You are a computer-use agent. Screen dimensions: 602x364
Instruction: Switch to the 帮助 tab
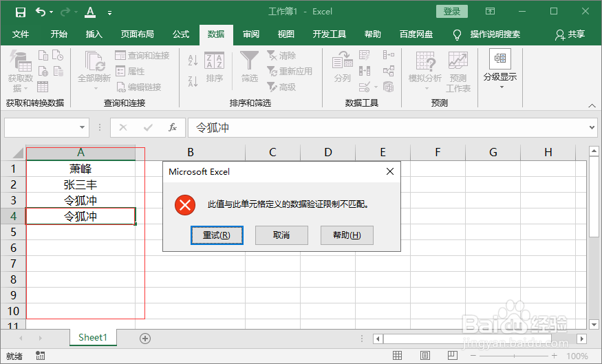coord(373,34)
